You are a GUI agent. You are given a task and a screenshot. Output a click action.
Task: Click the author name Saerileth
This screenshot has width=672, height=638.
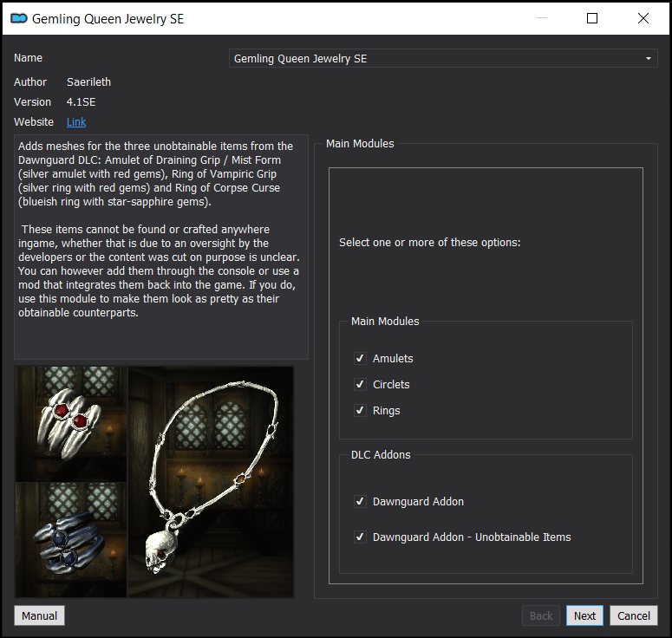88,82
